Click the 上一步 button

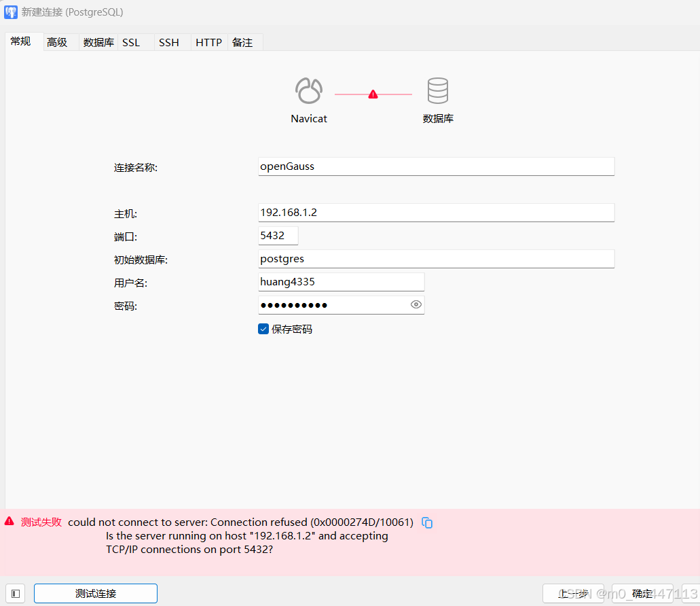[574, 593]
